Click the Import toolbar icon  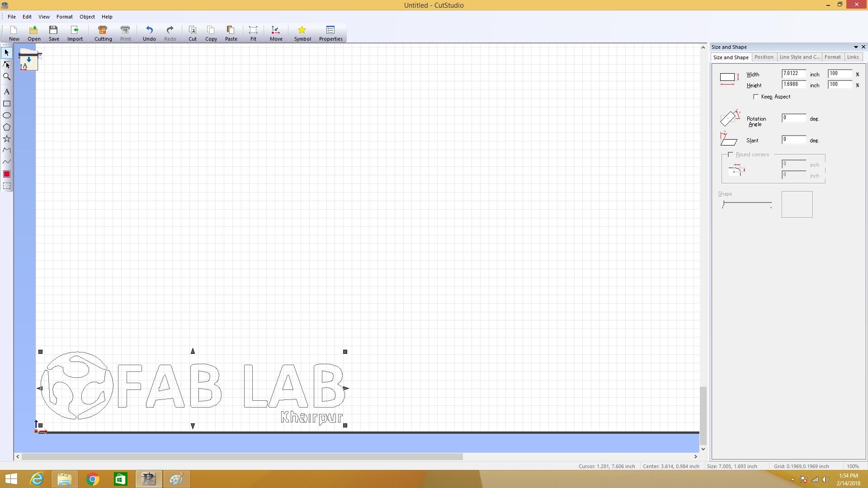[75, 33]
